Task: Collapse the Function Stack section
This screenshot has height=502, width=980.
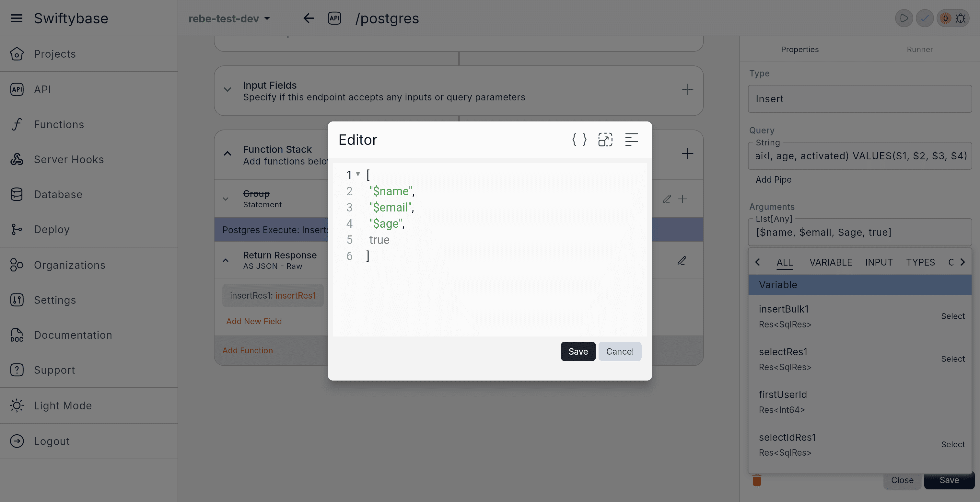Action: pyautogui.click(x=227, y=154)
